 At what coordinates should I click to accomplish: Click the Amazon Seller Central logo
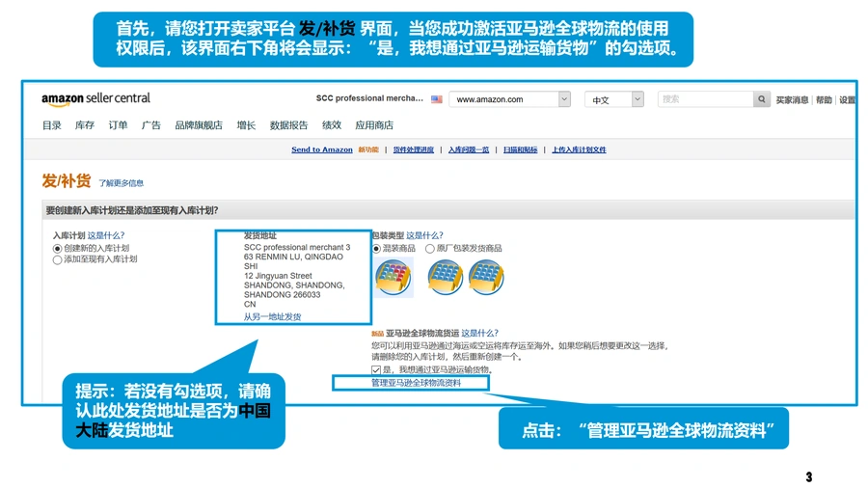[x=95, y=99]
